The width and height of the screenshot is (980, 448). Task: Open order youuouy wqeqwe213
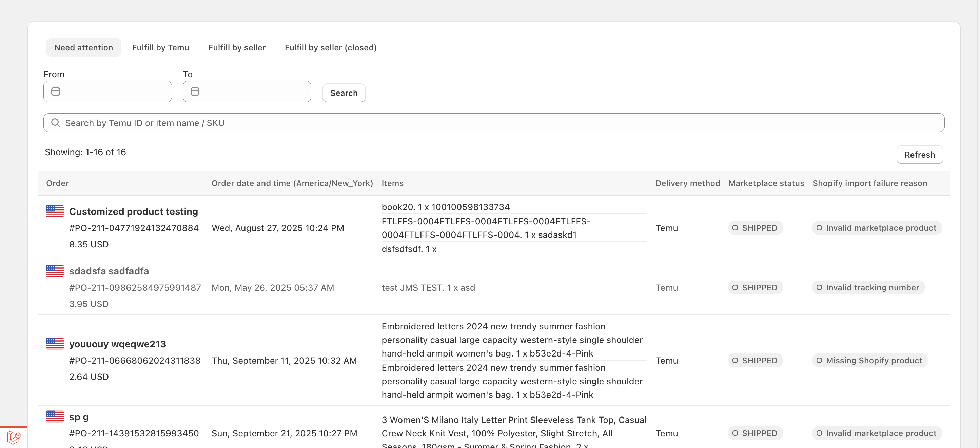118,344
